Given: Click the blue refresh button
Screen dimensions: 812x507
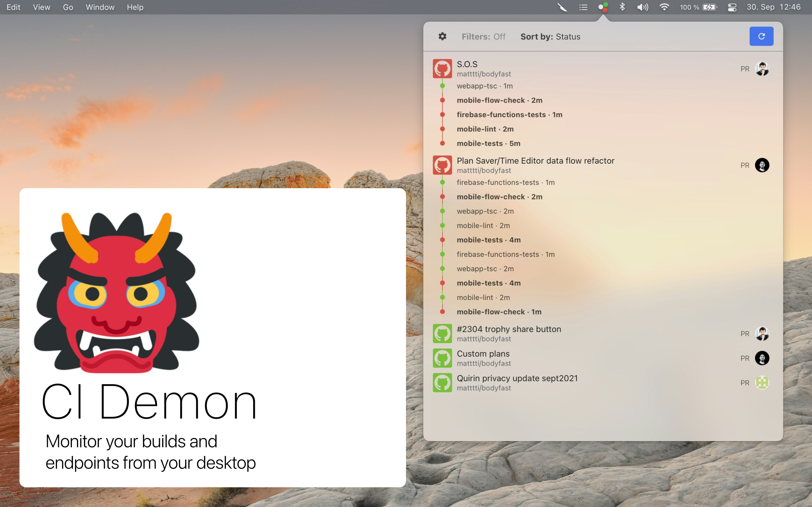Looking at the screenshot, I should click(x=761, y=36).
